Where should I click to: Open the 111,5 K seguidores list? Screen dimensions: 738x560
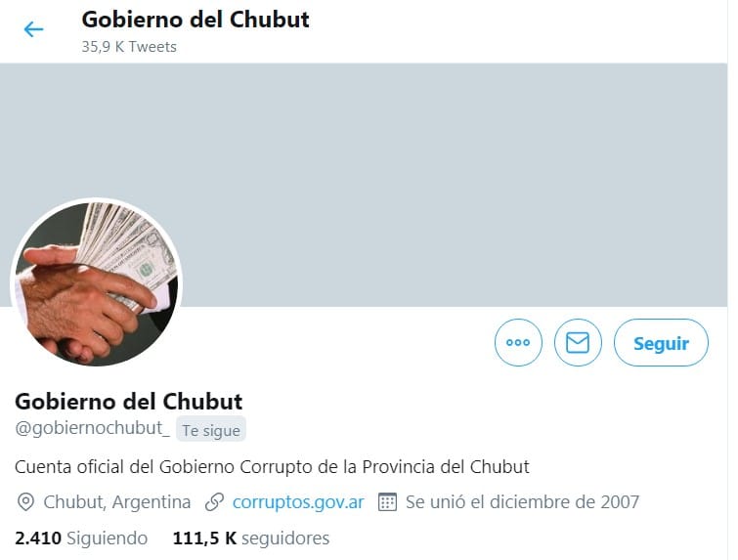click(x=251, y=538)
